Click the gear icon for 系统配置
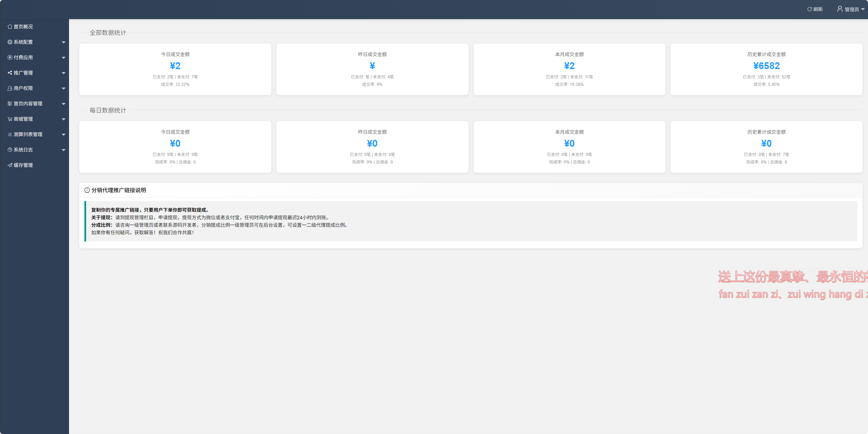 10,42
